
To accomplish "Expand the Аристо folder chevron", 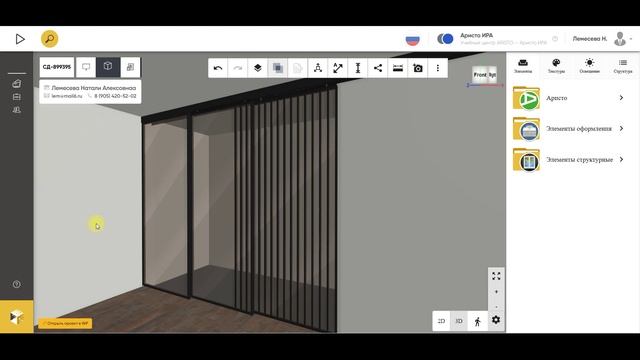I will tap(621, 98).
